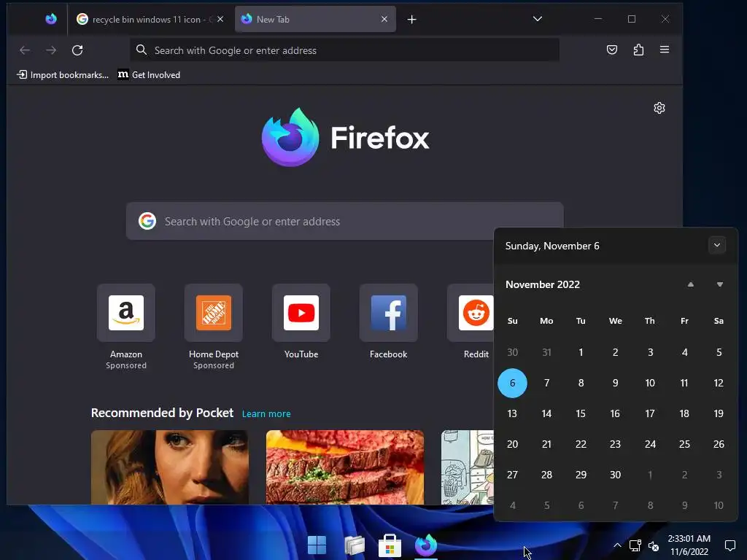Open Import bookmarks in the bookmarks toolbar
Screen dimensions: 747x560
(63, 75)
